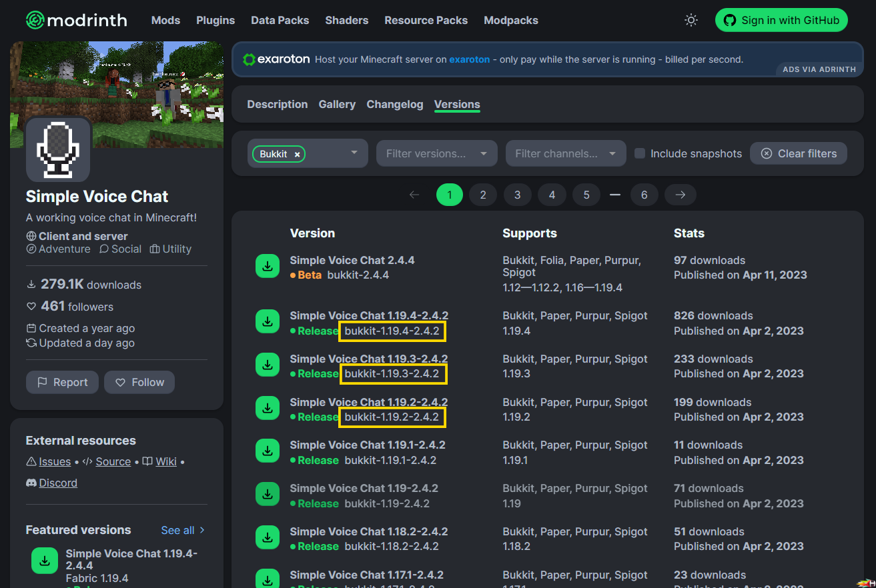See all featured versions
Image resolution: width=876 pixels, height=588 pixels.
(x=183, y=530)
